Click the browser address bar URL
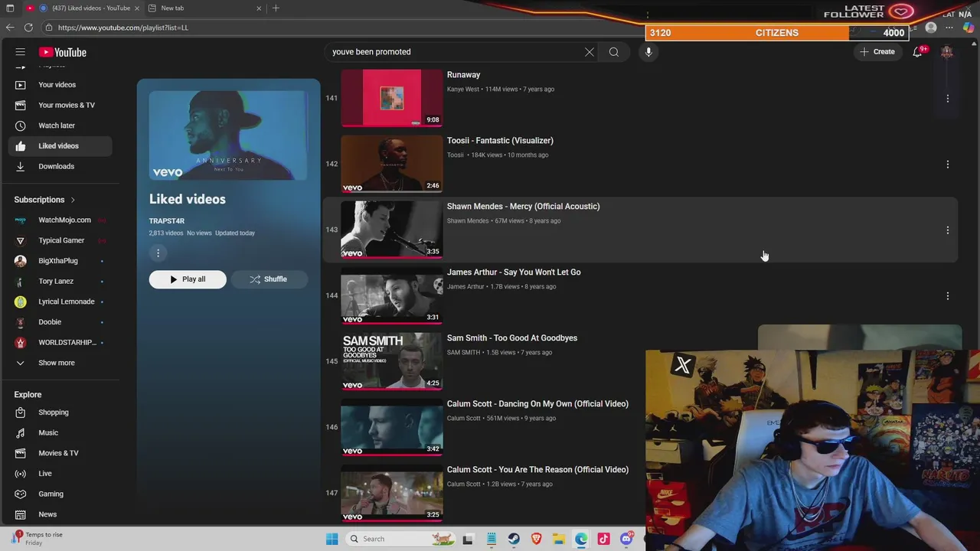980x551 pixels. [122, 28]
